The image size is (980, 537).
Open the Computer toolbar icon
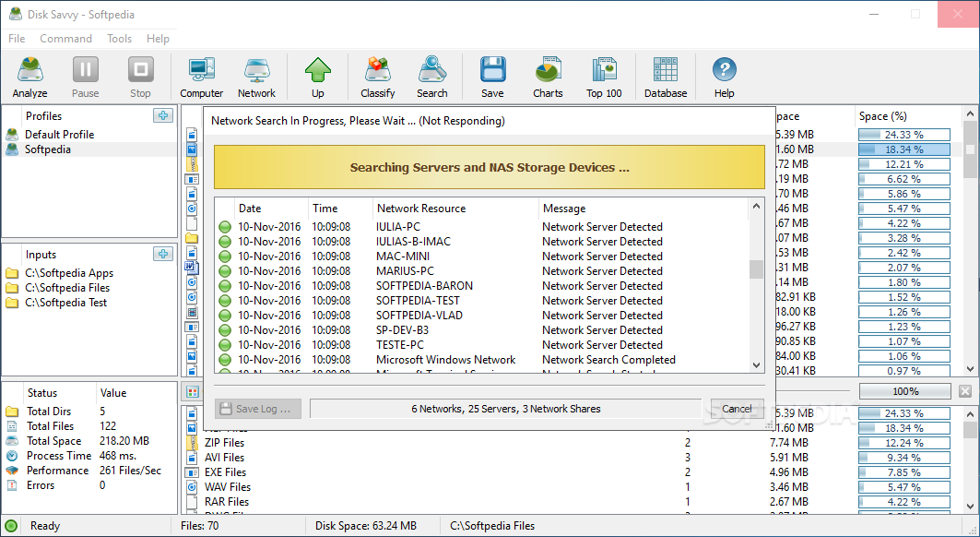(201, 77)
